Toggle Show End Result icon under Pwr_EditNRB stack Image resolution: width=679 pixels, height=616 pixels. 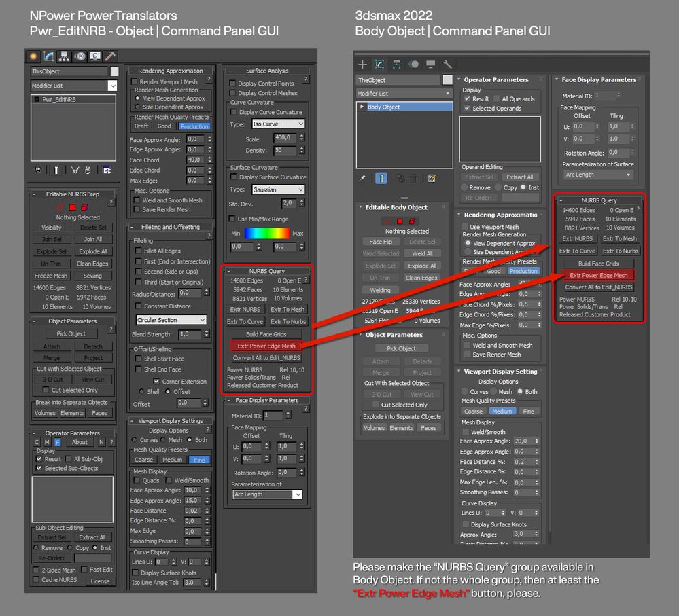(x=56, y=170)
